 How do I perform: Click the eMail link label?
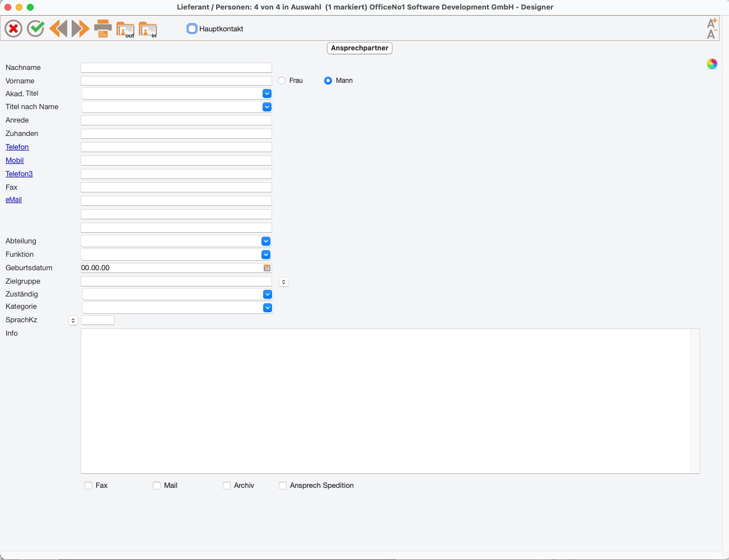coord(13,200)
